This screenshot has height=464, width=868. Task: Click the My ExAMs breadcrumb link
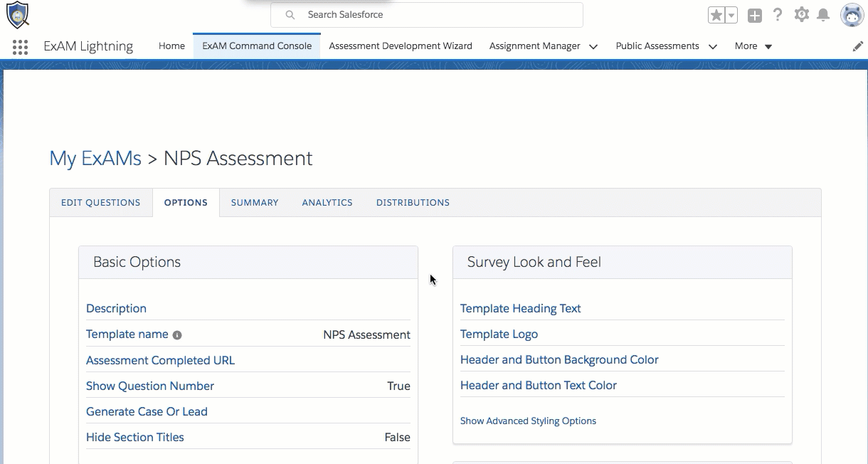pos(95,158)
